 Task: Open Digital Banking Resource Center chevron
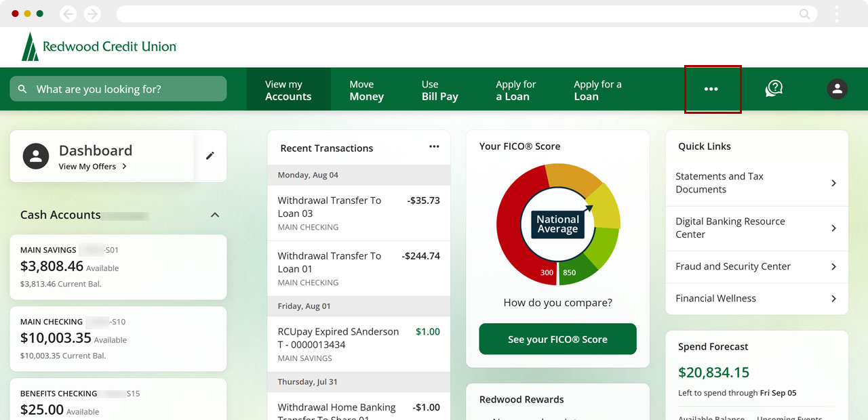click(x=833, y=228)
